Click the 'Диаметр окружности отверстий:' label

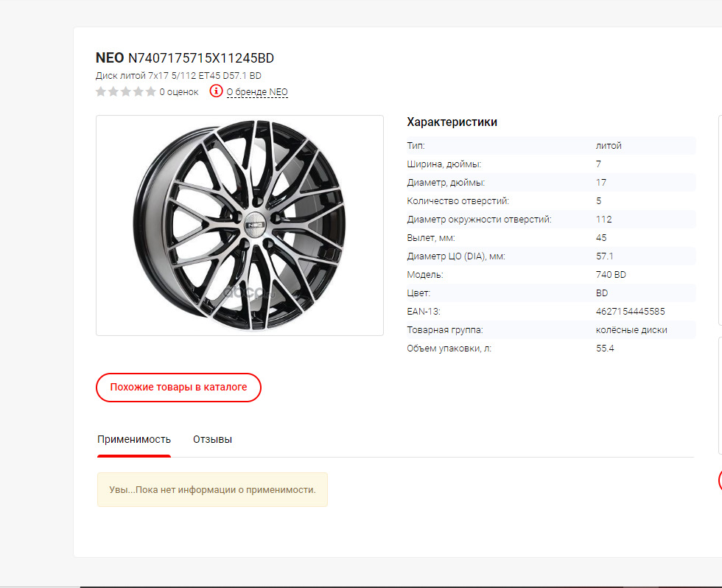pyautogui.click(x=479, y=219)
